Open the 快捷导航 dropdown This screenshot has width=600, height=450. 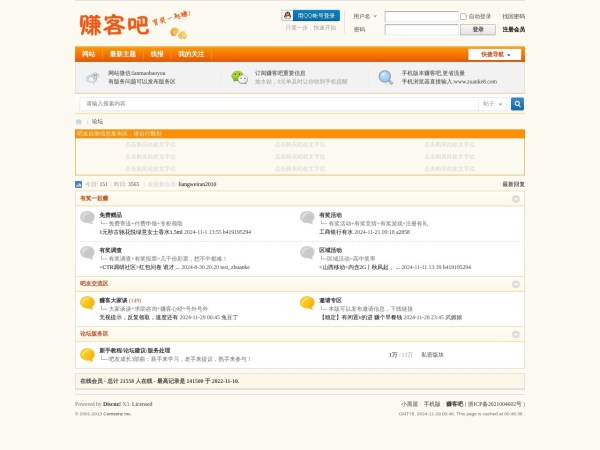pyautogui.click(x=493, y=54)
